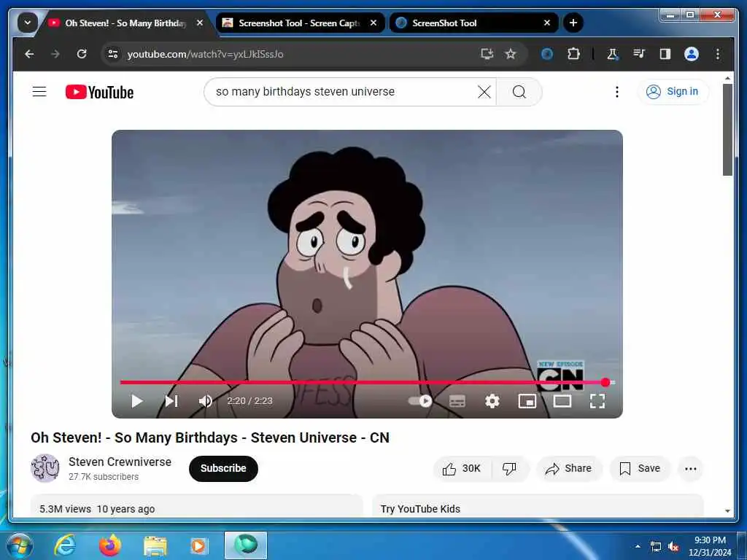This screenshot has width=747, height=560.
Task: Run search with the magnifier button
Action: pos(519,92)
